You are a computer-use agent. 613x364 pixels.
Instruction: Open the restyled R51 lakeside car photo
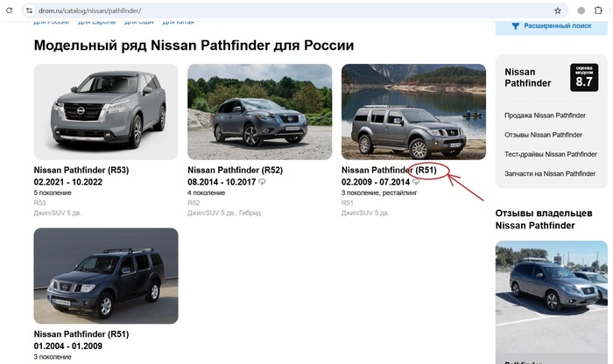[x=413, y=111]
